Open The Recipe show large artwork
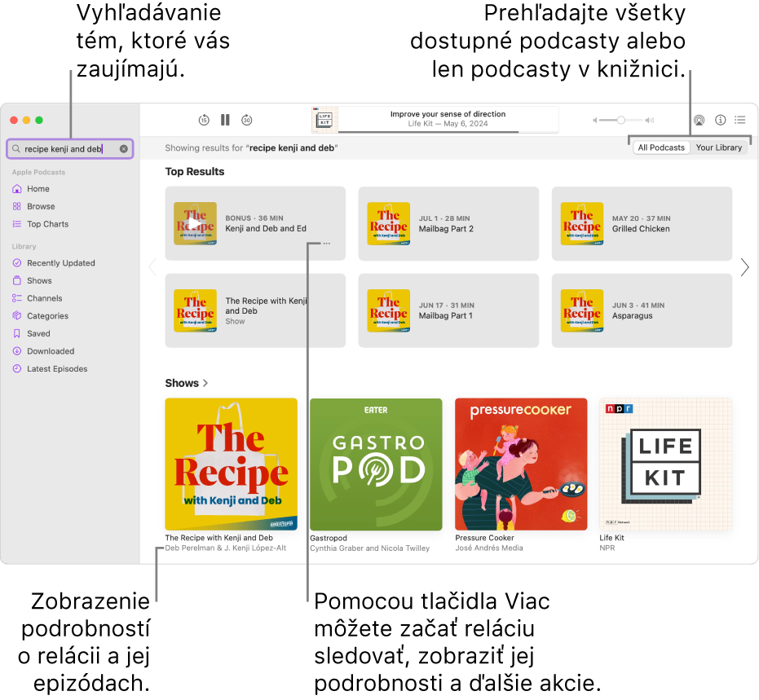 231,464
